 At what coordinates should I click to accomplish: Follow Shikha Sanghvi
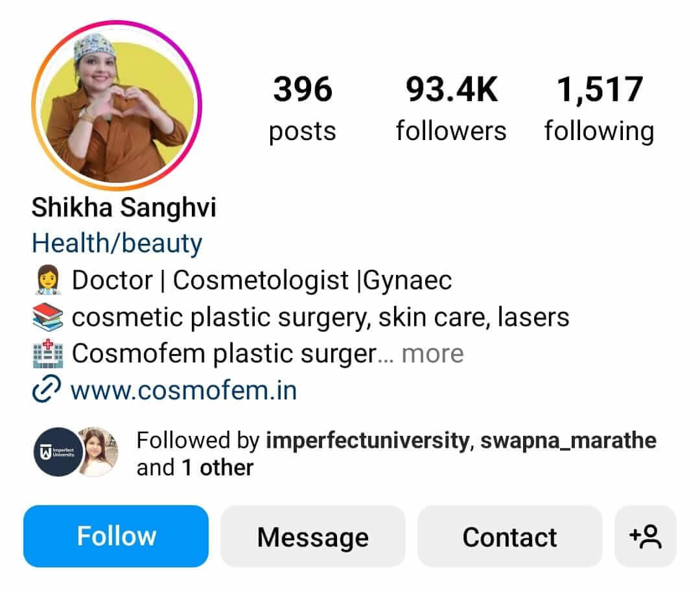coord(116,536)
